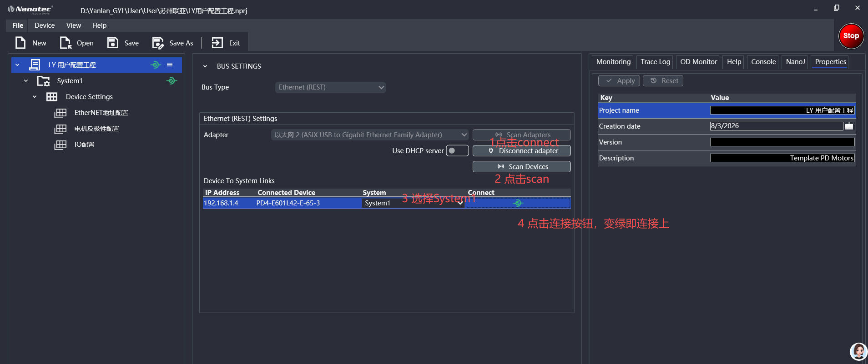The image size is (868, 364).
Task: Click the Disconnect adapter button
Action: [x=522, y=150]
